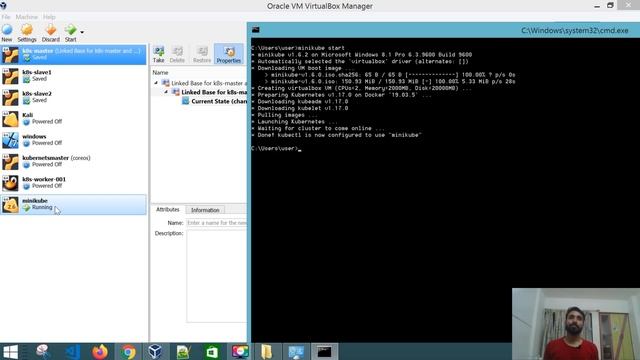Open the Start button dropdown arrow
Image resolution: width=640 pixels, height=360 pixels.
tap(82, 32)
